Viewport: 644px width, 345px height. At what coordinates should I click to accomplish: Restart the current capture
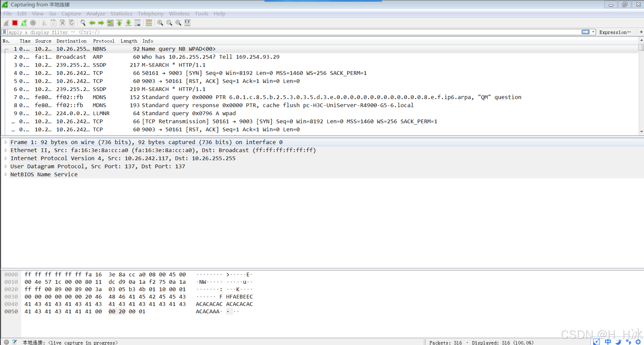(x=24, y=23)
